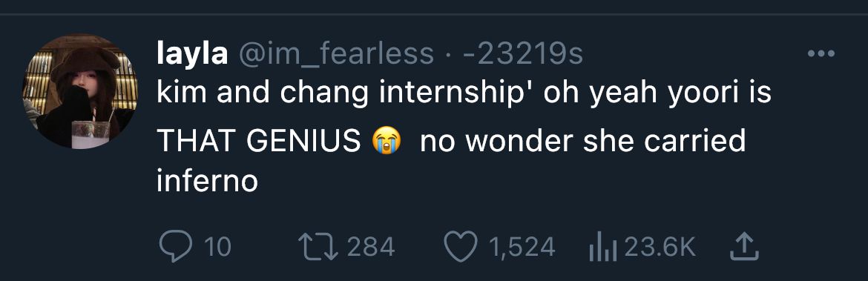868x281 pixels.
Task: Click the view count 23.6K
Action: coord(660,247)
